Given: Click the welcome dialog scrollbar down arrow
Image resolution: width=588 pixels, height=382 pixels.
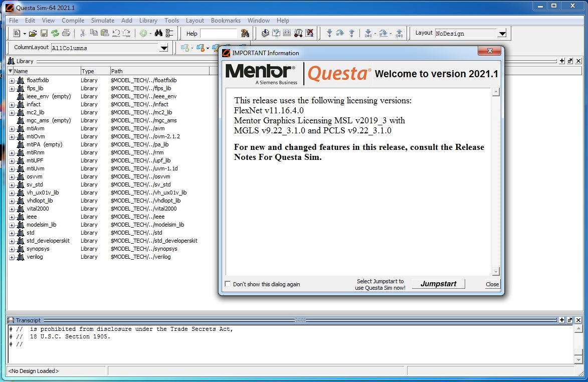Looking at the screenshot, I should (x=496, y=271).
